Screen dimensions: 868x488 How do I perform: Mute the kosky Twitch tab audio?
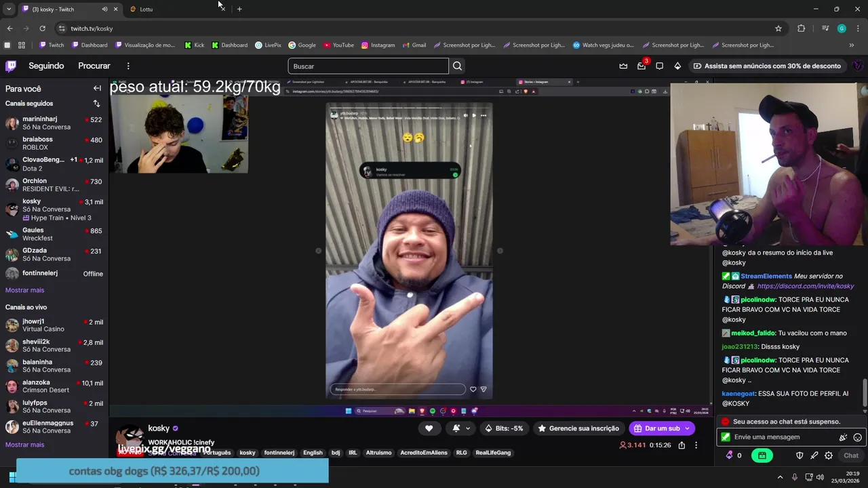[104, 9]
